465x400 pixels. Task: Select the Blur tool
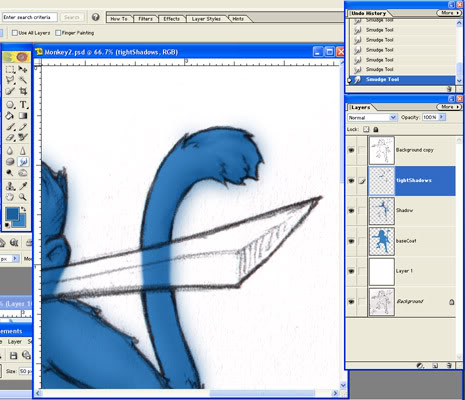10,151
